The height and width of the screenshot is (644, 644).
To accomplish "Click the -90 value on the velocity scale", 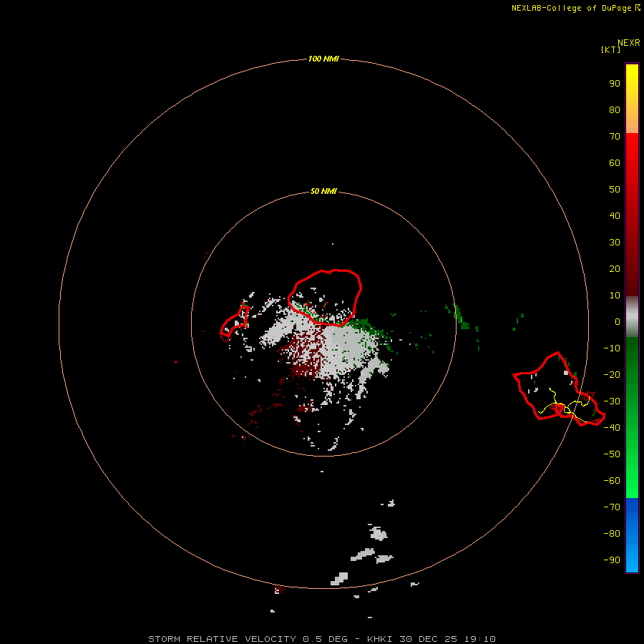I will (x=612, y=560).
